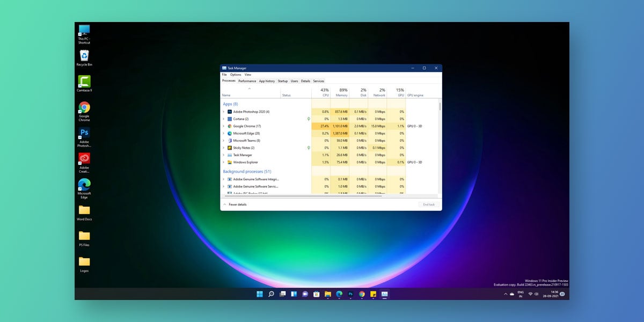Open the Start menu
Image resolution: width=644 pixels, height=322 pixels.
point(259,294)
